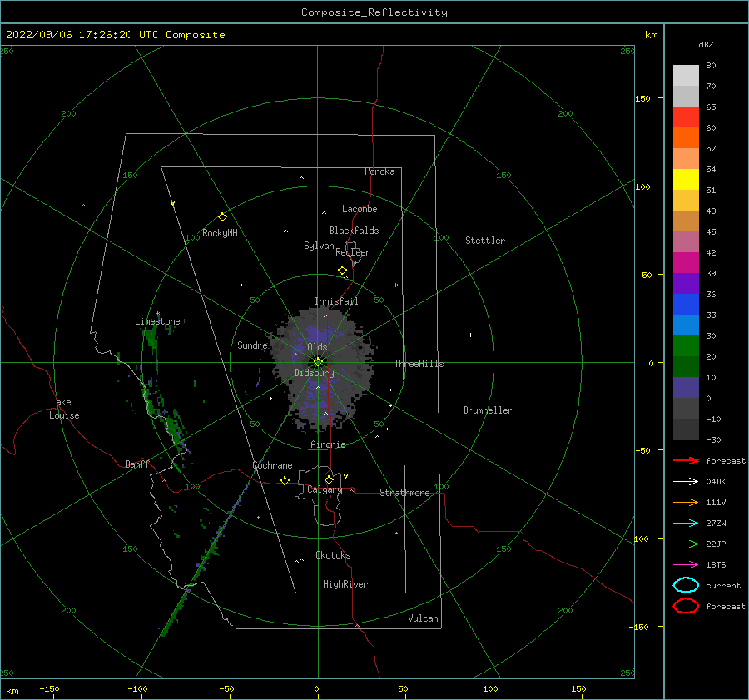Click the white asterisk above Limestone
The width and height of the screenshot is (749, 700).
[x=157, y=314]
